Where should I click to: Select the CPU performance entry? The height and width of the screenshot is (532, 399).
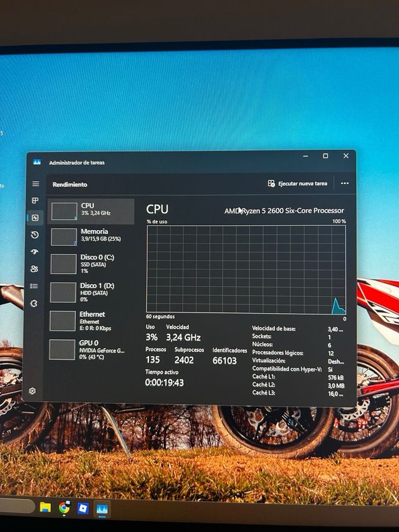[x=91, y=211]
